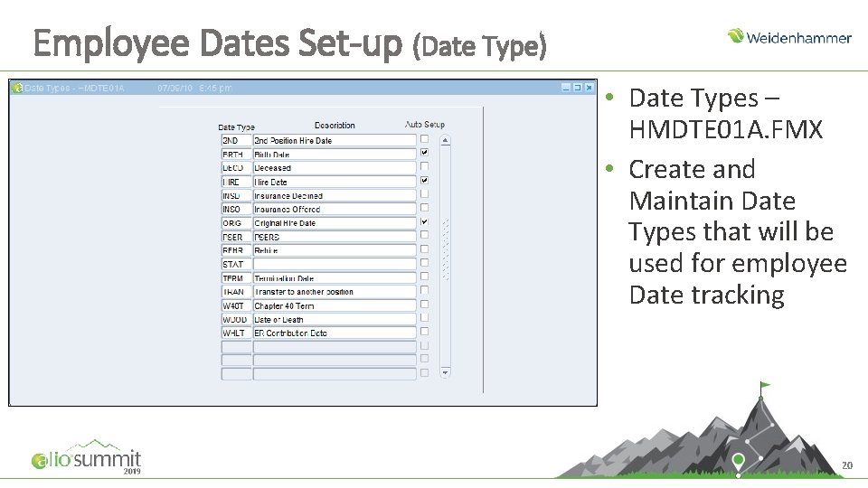Click the Date Types window title icon
This screenshot has width=868, height=488.
[x=18, y=88]
